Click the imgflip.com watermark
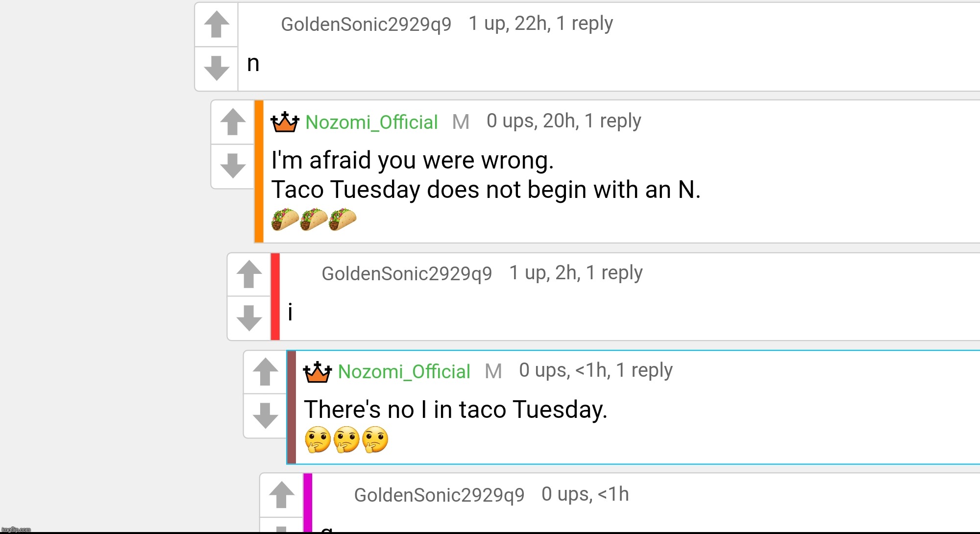The height and width of the screenshot is (534, 980). click(x=16, y=530)
